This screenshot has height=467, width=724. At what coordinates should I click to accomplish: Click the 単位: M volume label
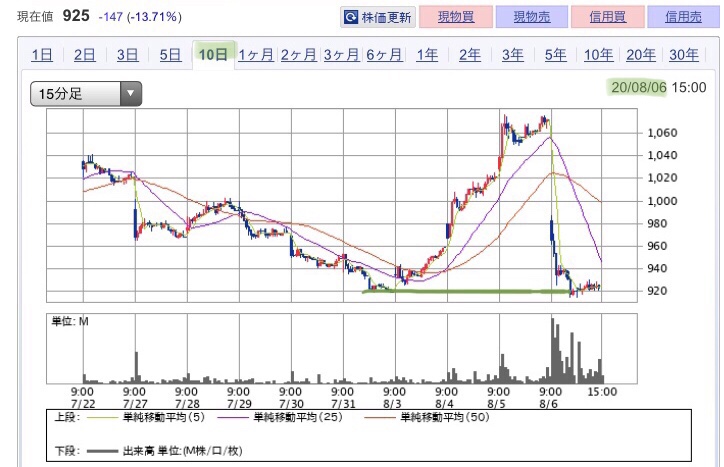(70, 321)
